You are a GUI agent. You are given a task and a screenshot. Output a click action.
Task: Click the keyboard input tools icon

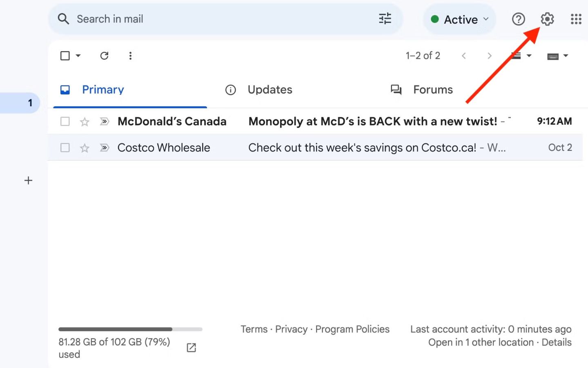pyautogui.click(x=553, y=56)
